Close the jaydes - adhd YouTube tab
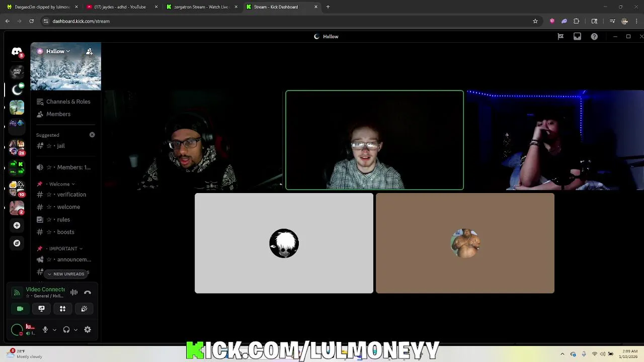This screenshot has height=362, width=644. (x=156, y=7)
